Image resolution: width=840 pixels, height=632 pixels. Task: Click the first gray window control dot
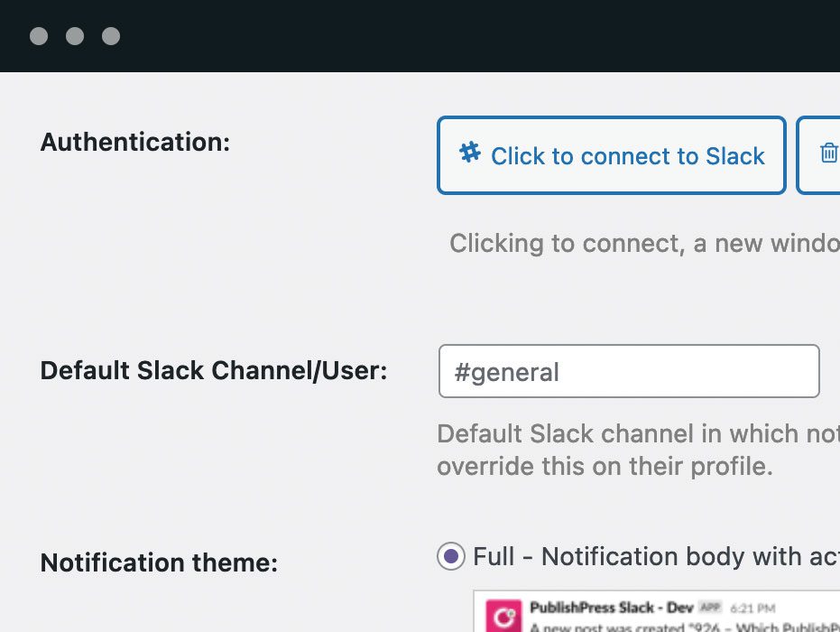tap(39, 36)
